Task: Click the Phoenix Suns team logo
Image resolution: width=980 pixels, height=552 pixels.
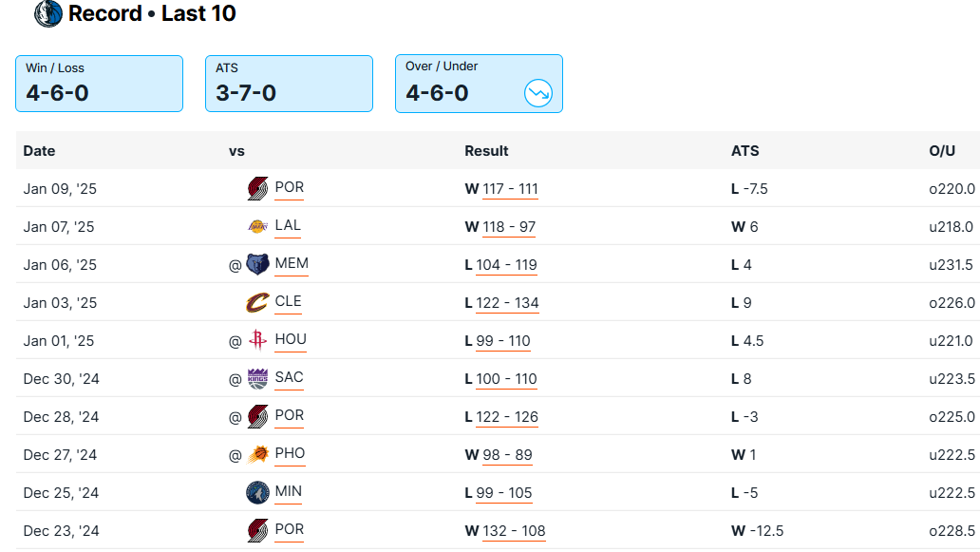Action: coord(257,454)
